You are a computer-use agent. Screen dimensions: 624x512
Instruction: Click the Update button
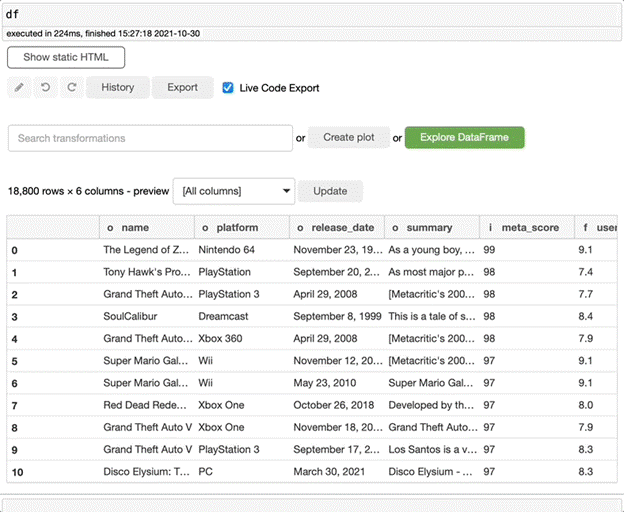(x=330, y=191)
